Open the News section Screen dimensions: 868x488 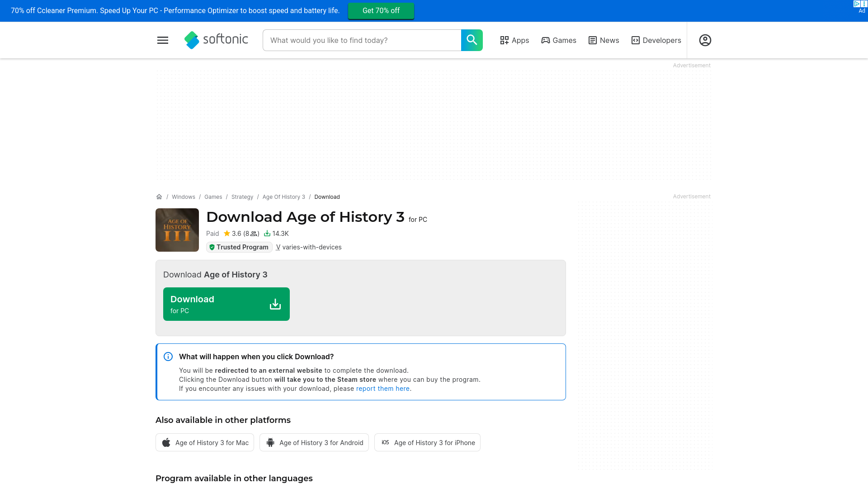604,40
